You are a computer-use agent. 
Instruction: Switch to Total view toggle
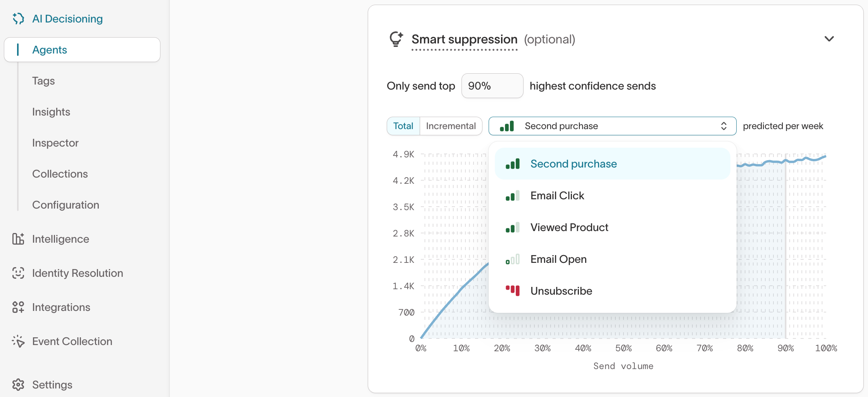403,126
